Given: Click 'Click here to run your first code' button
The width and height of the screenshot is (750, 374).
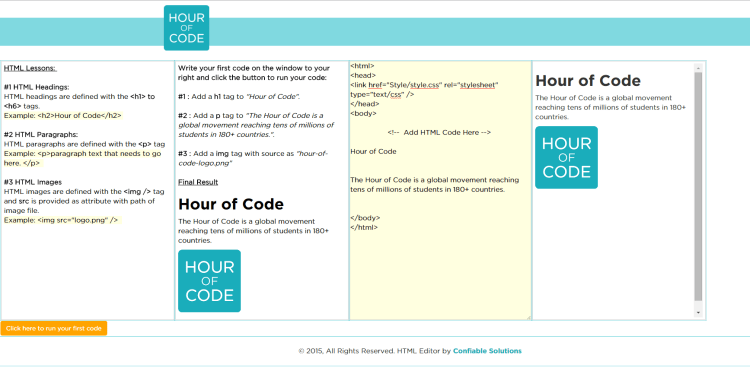Looking at the screenshot, I should [x=54, y=329].
